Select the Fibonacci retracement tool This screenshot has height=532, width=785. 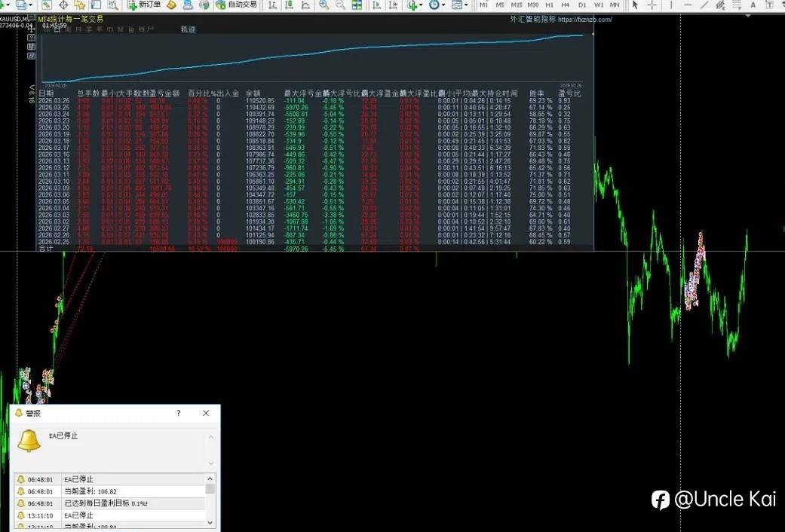click(737, 5)
